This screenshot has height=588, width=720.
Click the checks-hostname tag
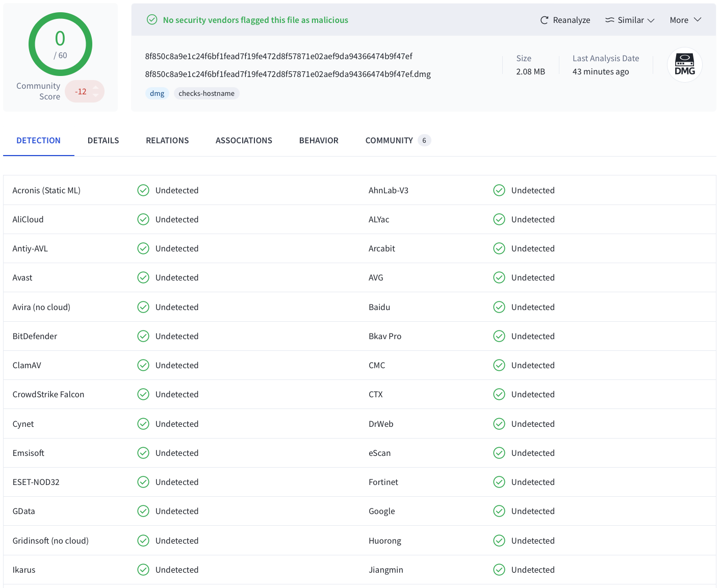pyautogui.click(x=207, y=93)
